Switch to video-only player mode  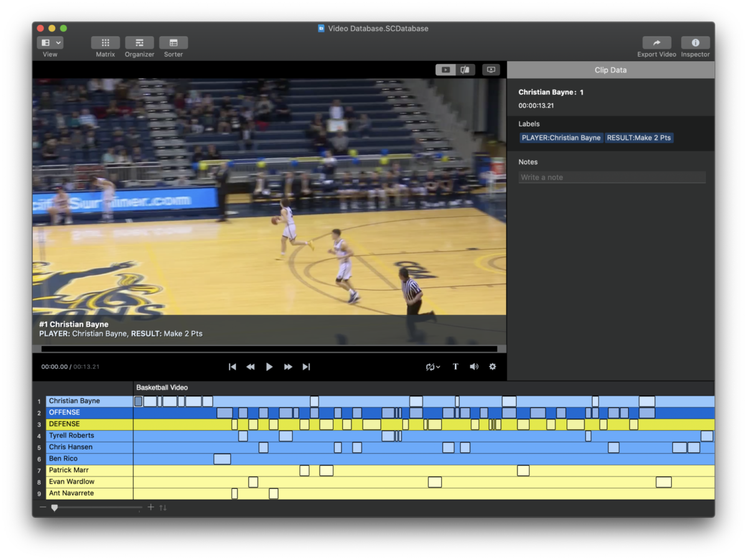point(445,70)
